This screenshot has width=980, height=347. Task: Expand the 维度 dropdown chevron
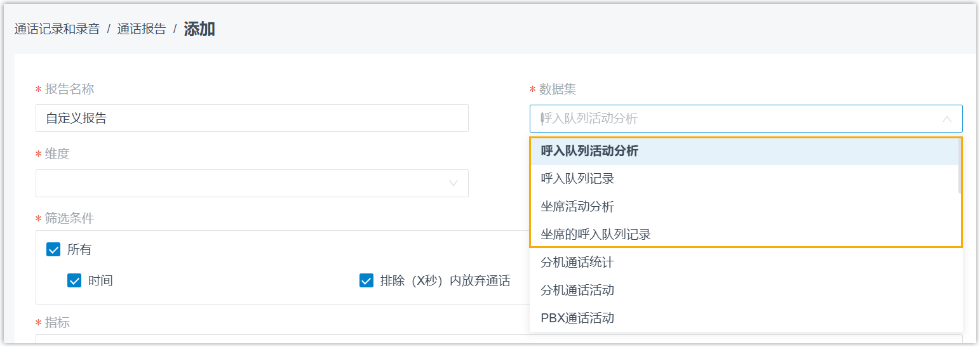[x=453, y=183]
